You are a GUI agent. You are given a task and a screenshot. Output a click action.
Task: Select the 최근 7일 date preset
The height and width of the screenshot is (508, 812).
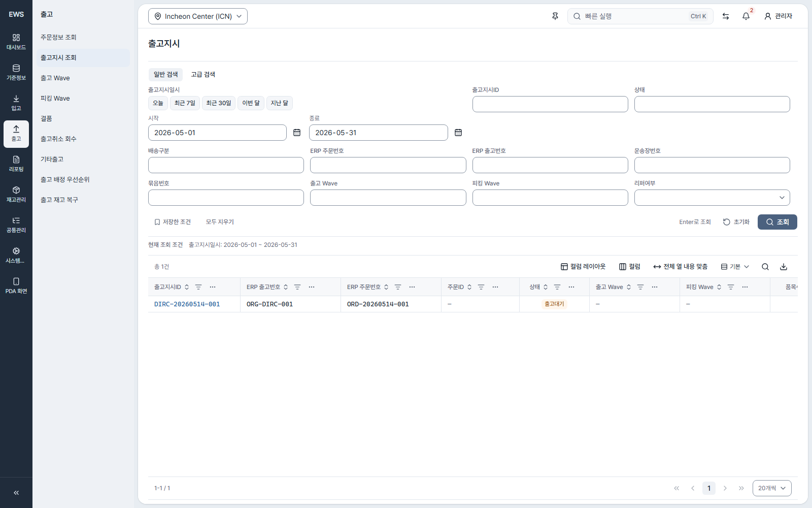(185, 103)
